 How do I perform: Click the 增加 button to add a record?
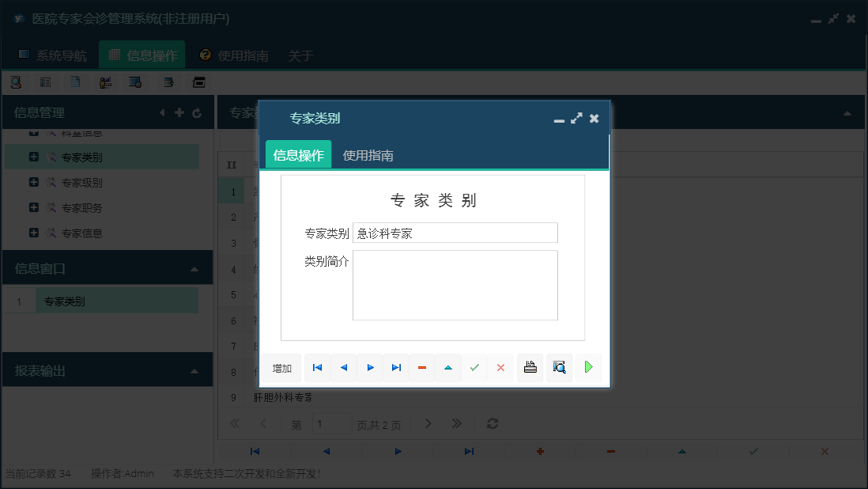coord(282,367)
